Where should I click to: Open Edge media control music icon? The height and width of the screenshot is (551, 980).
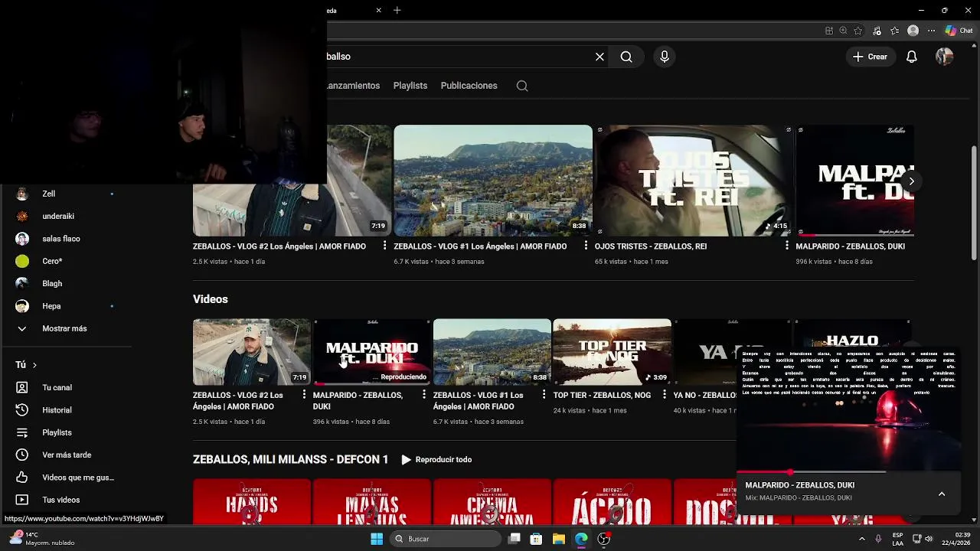877,31
